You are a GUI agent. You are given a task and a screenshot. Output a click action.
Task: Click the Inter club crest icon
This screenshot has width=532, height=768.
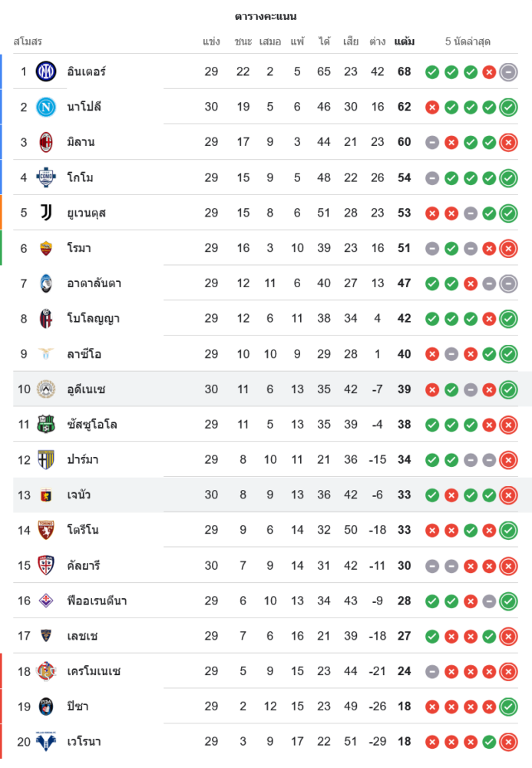pos(46,71)
